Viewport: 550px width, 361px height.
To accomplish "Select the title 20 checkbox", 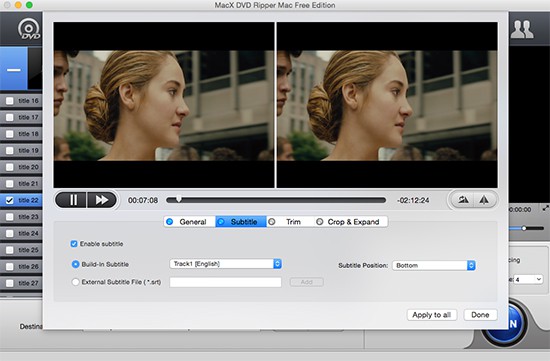I will click(x=10, y=167).
